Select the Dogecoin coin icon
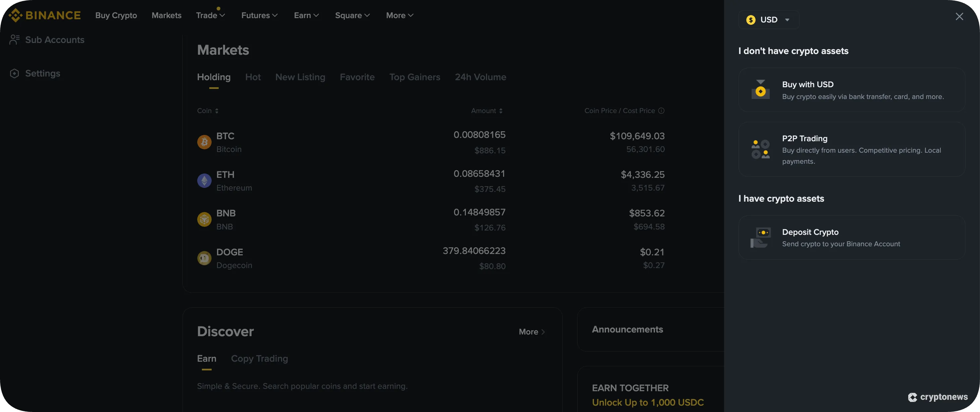The height and width of the screenshot is (412, 980). pos(204,258)
